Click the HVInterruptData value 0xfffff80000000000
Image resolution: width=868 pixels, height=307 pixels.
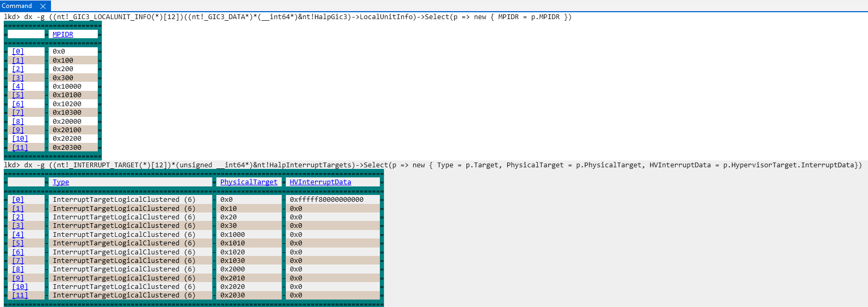coord(326,200)
